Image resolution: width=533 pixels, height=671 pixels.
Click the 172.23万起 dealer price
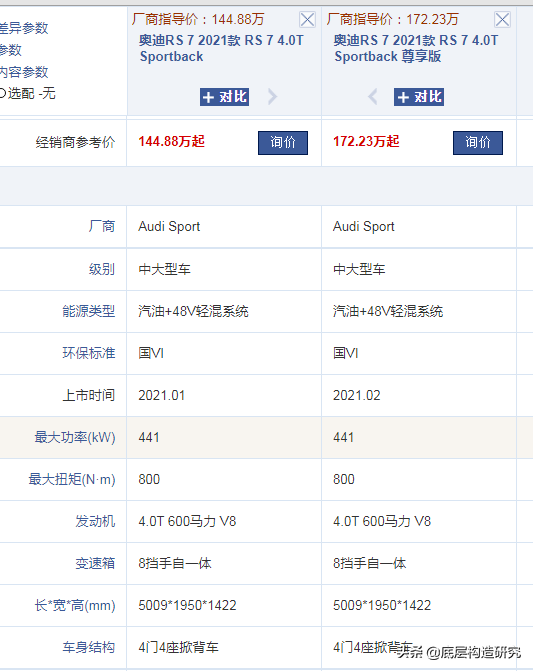pyautogui.click(x=366, y=141)
